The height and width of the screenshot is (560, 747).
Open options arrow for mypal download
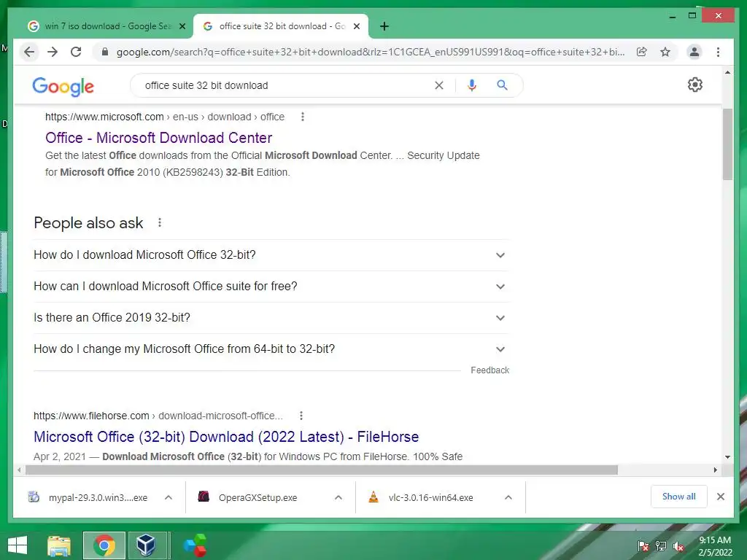coord(169,497)
